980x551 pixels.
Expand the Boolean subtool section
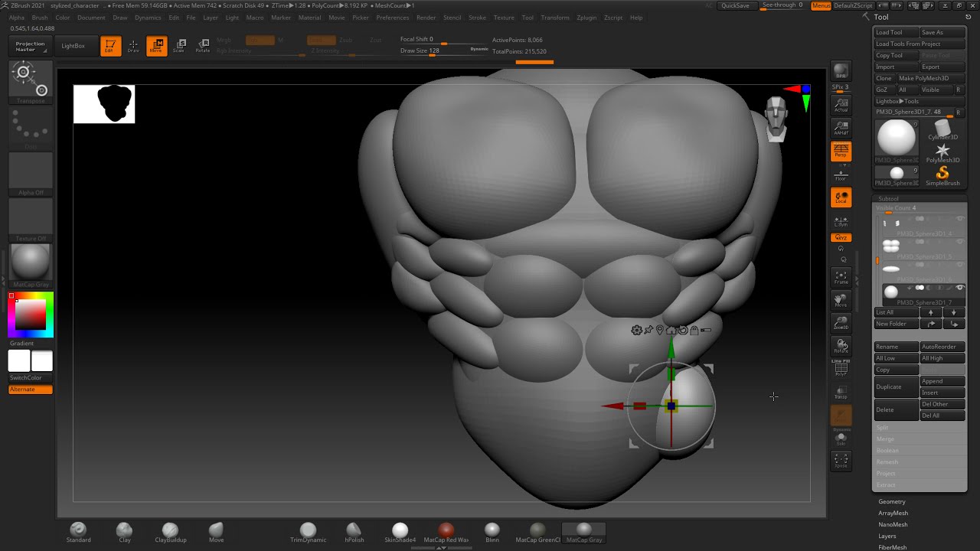tap(887, 451)
